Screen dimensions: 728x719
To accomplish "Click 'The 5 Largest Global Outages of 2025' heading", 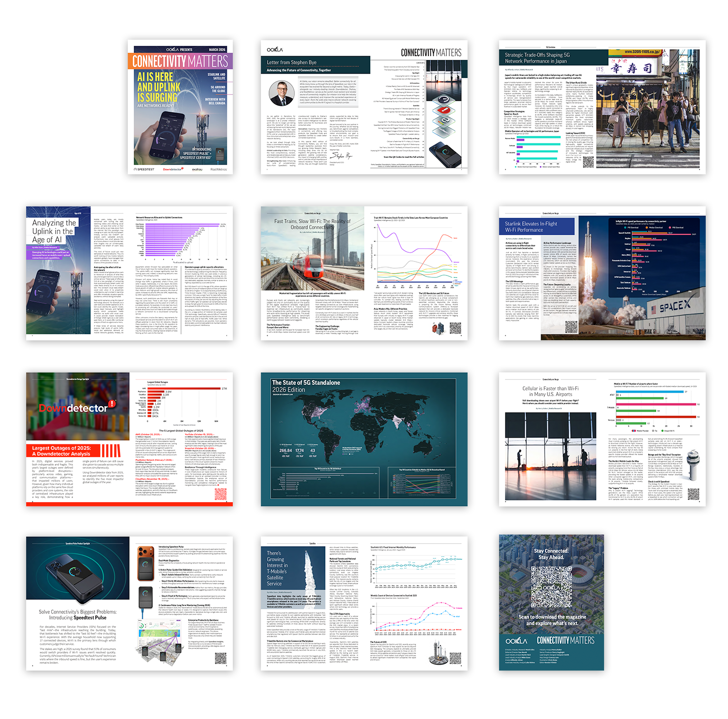I will tap(181, 430).
